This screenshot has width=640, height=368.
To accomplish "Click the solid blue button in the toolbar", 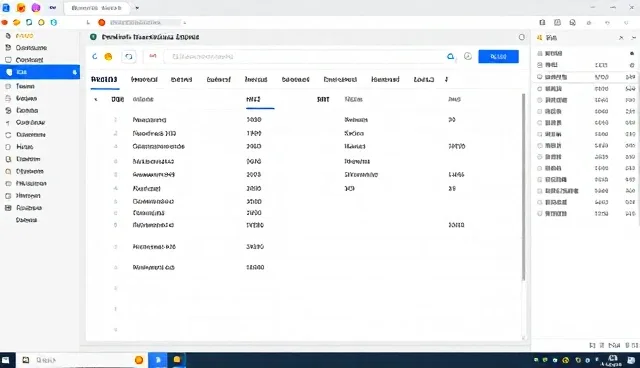I will (x=498, y=56).
